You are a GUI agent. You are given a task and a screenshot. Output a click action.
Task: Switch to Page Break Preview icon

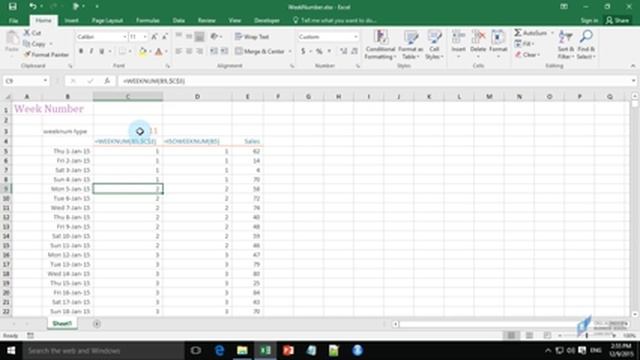tap(547, 336)
